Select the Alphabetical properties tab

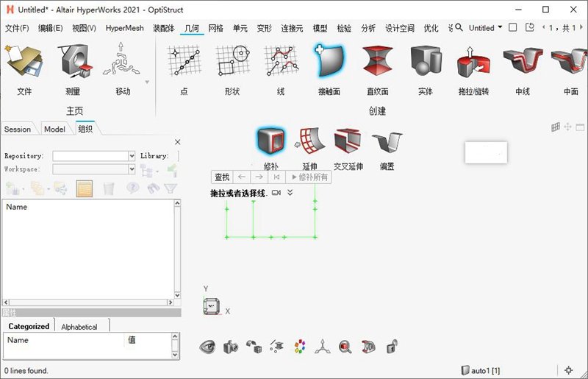pyautogui.click(x=79, y=327)
